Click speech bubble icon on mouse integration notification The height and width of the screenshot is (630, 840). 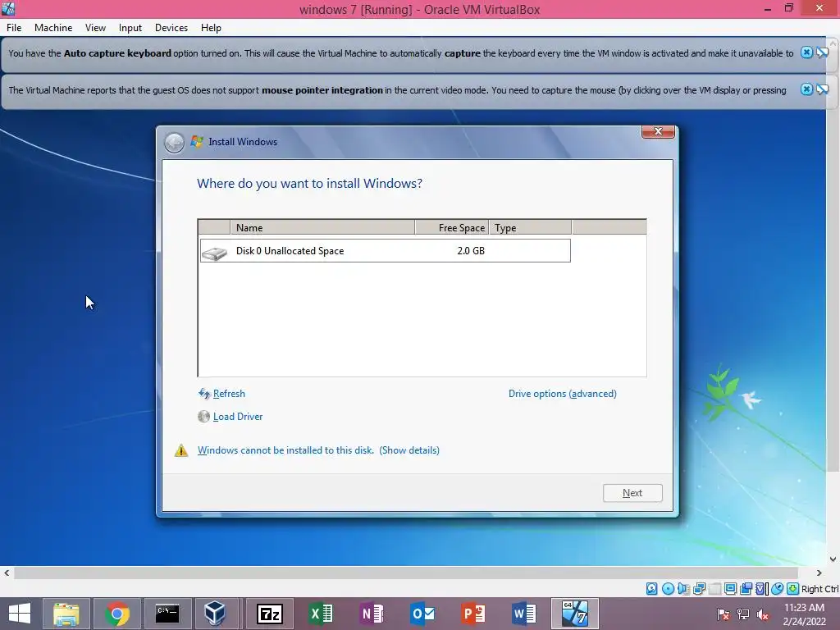pos(822,89)
